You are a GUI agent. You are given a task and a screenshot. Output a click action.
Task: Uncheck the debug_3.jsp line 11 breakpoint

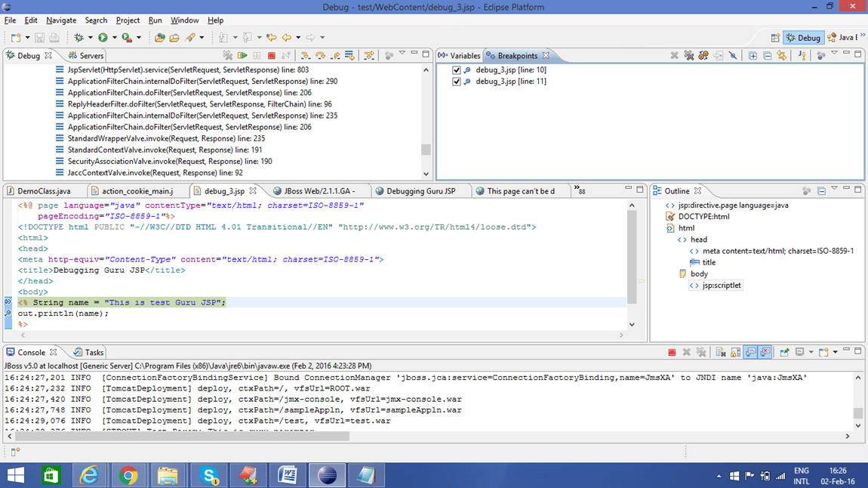456,82
